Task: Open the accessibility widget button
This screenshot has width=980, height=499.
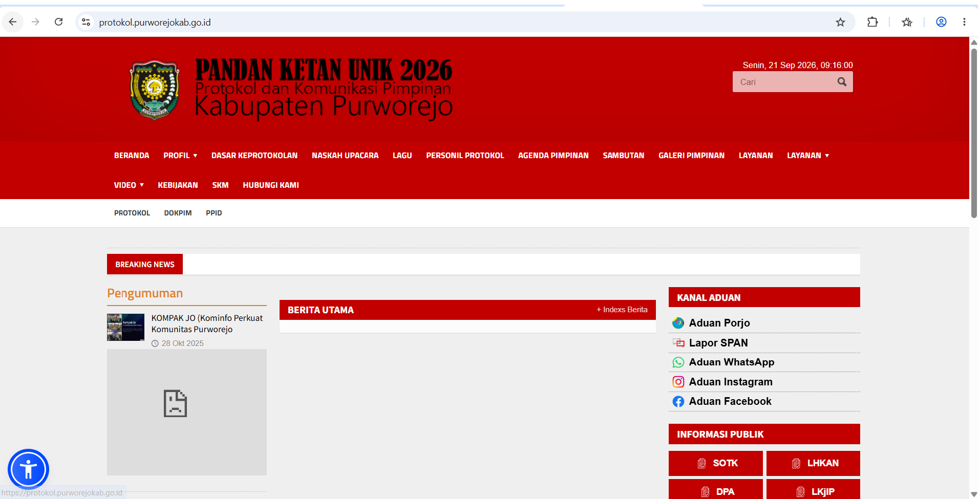Action: (28, 469)
